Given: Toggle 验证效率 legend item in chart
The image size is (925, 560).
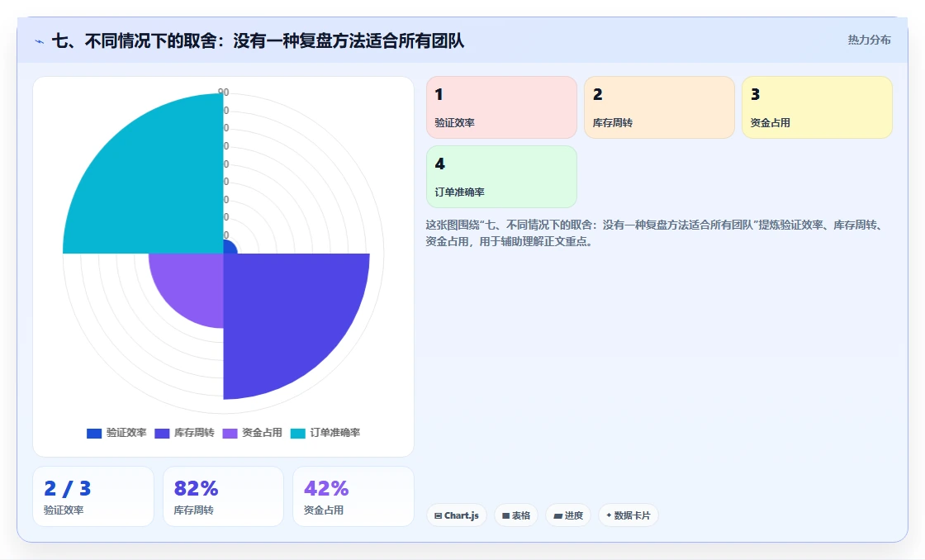Looking at the screenshot, I should 116,433.
